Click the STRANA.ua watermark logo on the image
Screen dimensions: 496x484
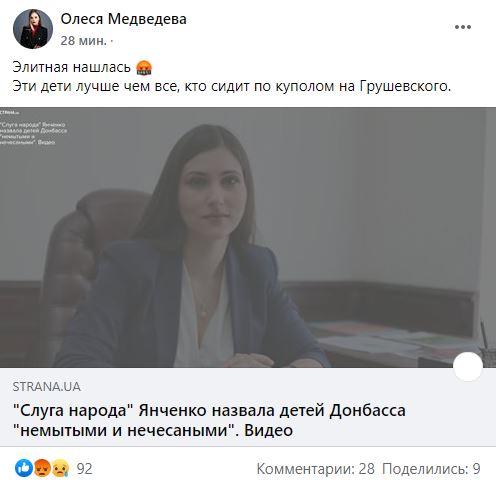(9, 113)
